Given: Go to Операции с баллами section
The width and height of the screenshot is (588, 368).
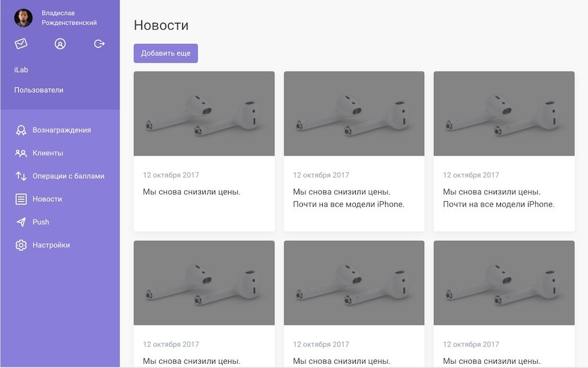Looking at the screenshot, I should tap(68, 176).
